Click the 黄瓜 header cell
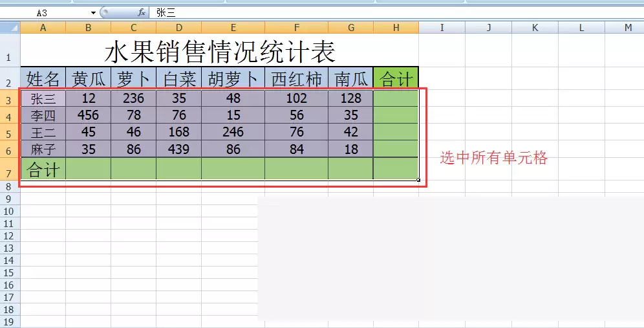 89,78
